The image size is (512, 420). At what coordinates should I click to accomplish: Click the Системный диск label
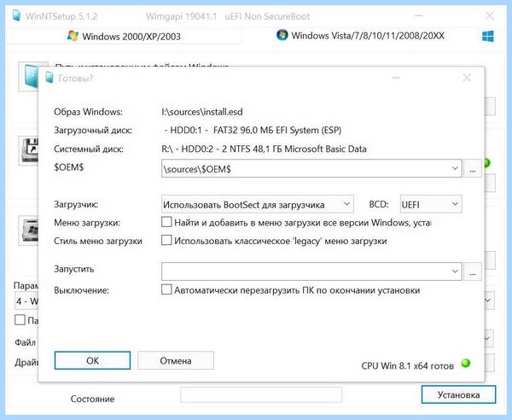click(x=89, y=149)
